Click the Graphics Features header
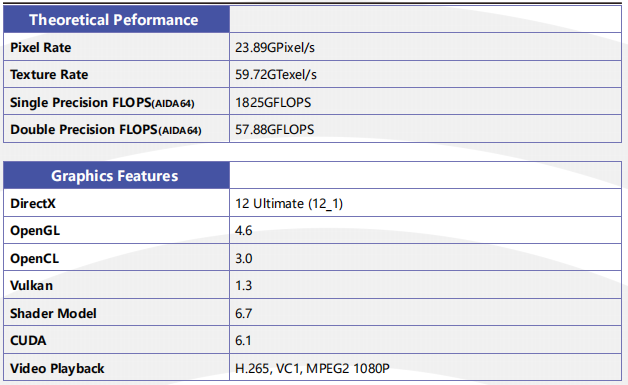 pyautogui.click(x=115, y=176)
